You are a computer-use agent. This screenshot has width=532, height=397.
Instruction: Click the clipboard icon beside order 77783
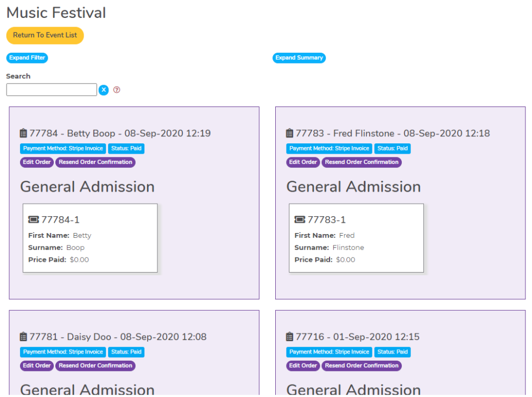point(289,133)
